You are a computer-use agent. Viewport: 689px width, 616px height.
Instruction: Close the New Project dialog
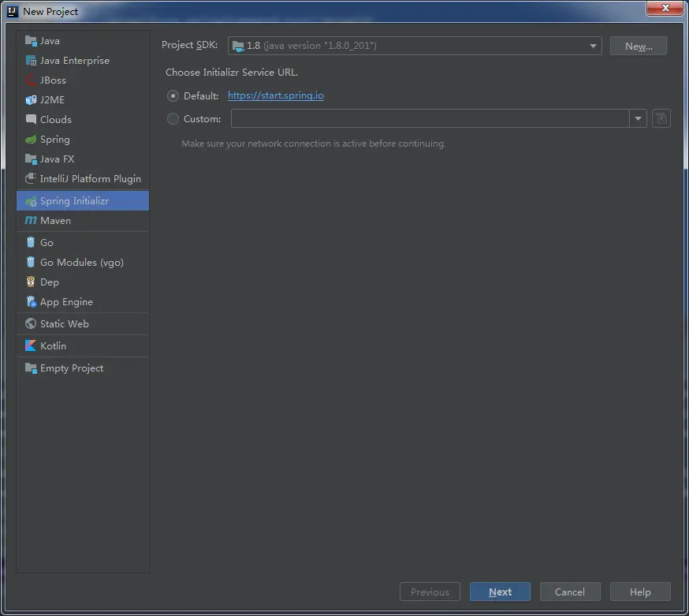(665, 8)
